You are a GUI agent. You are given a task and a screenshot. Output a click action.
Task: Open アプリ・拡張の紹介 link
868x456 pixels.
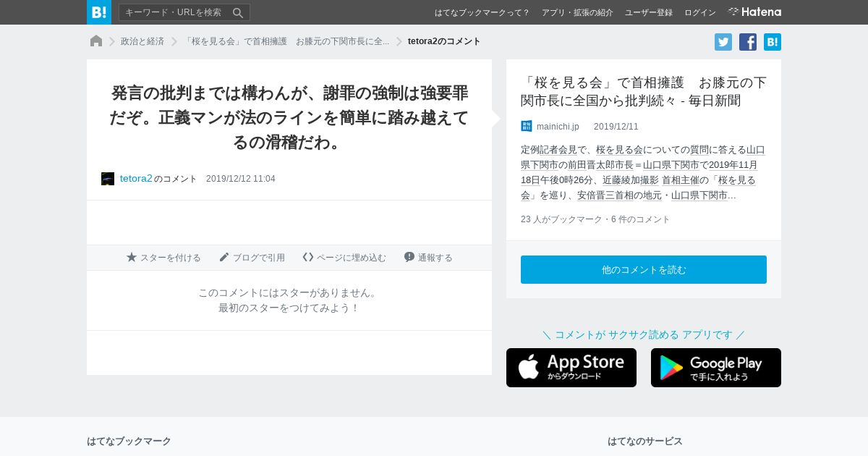coord(577,12)
